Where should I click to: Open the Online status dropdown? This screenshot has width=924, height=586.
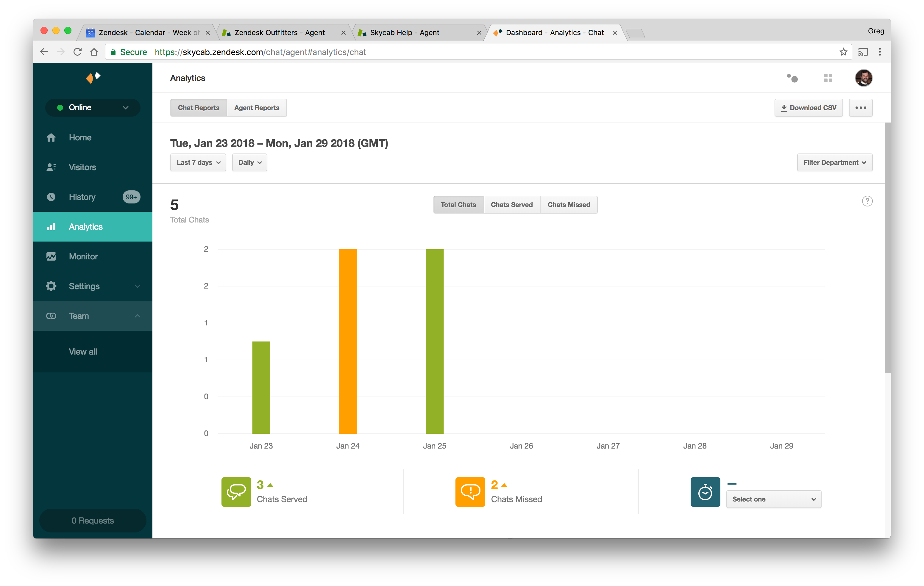coord(93,107)
